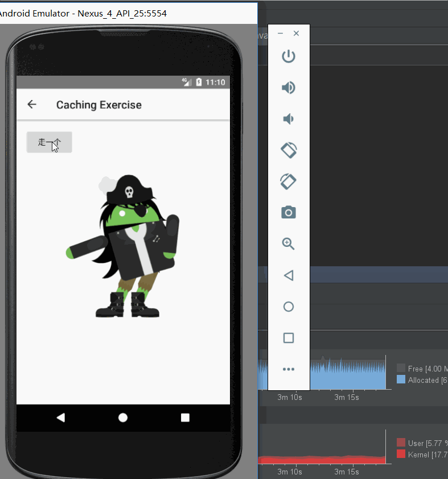
Task: Click the battery icon in phone status bar
Action: tap(199, 82)
